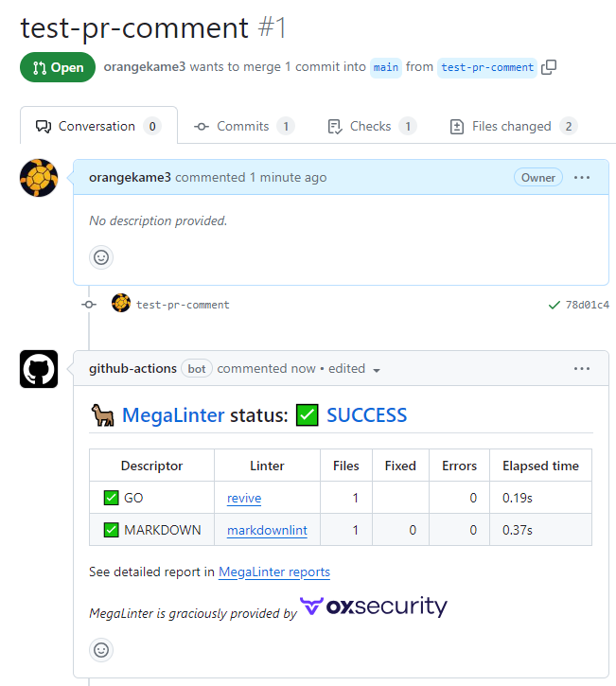616x686 pixels.
Task: Open the github-actions bot avatar
Action: point(39,369)
